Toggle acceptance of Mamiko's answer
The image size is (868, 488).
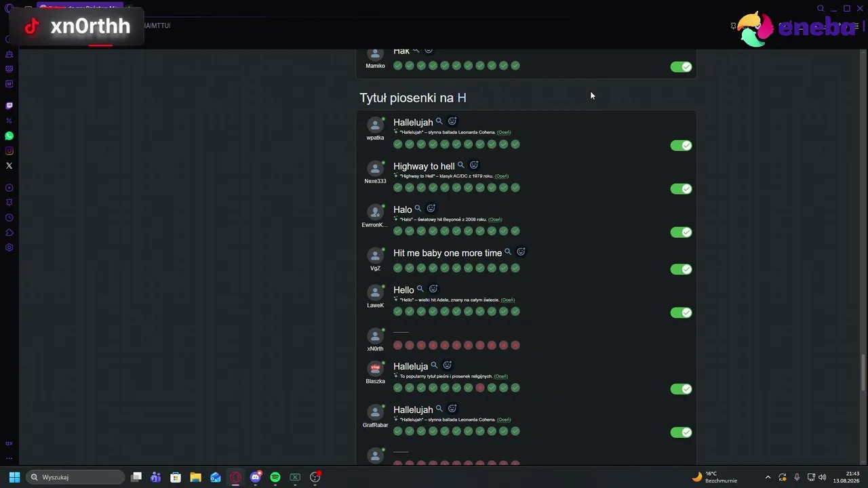(x=682, y=66)
